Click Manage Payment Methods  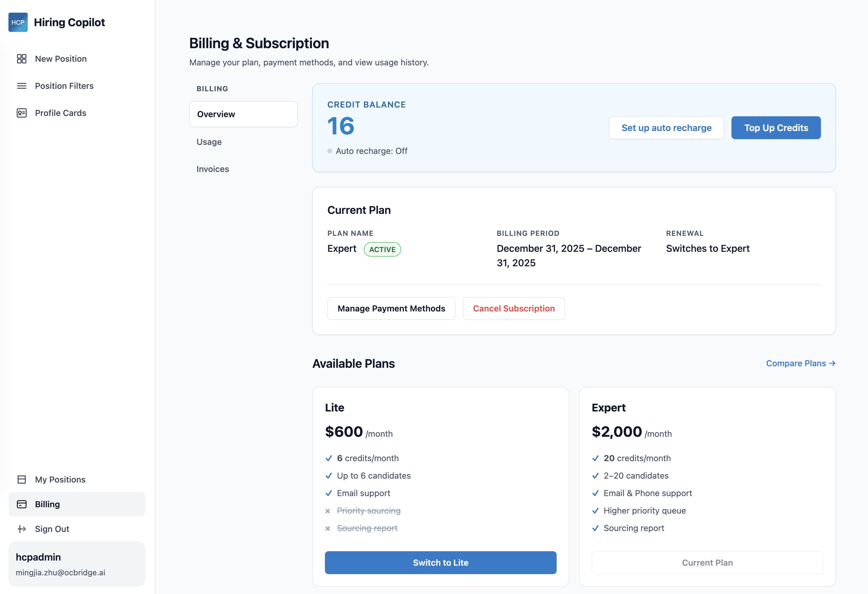(x=392, y=308)
